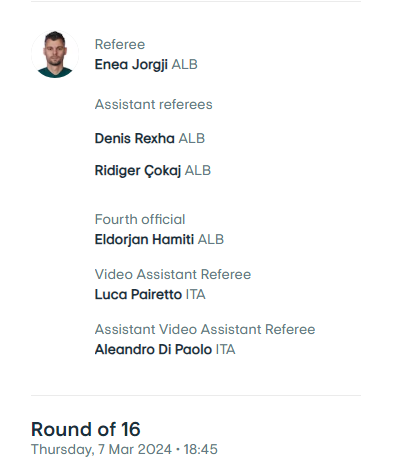The width and height of the screenshot is (393, 469).
Task: Click the Thursday, 7 Mar 2024 date
Action: pyautogui.click(x=101, y=449)
